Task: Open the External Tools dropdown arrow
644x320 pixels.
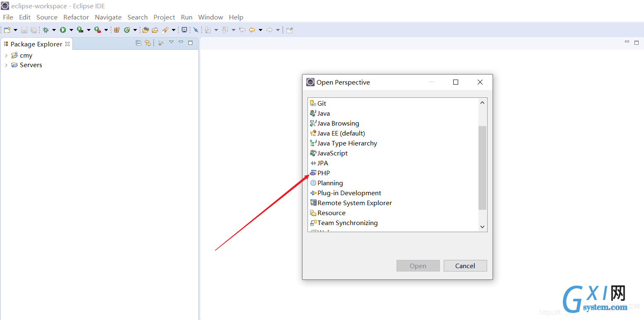Action: coord(106,30)
